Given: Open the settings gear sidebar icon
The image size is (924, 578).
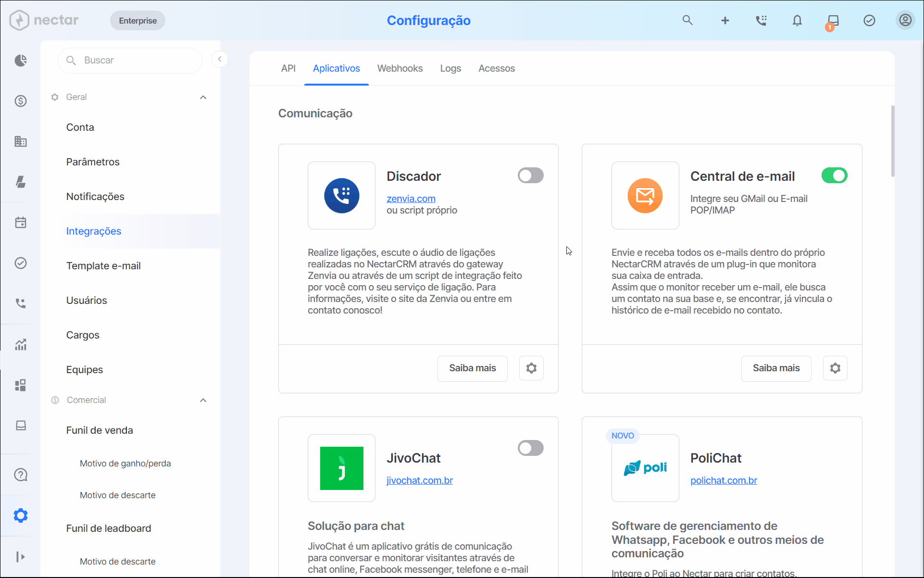Looking at the screenshot, I should pos(21,515).
